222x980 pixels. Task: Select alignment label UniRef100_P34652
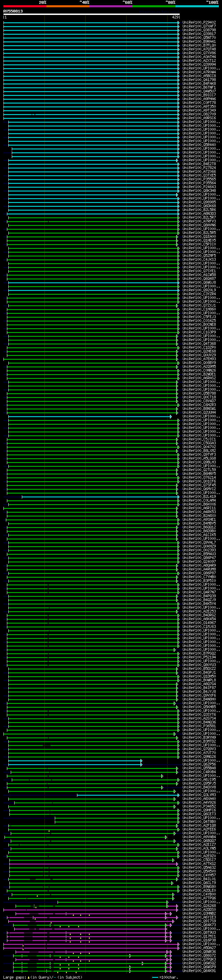click(199, 806)
